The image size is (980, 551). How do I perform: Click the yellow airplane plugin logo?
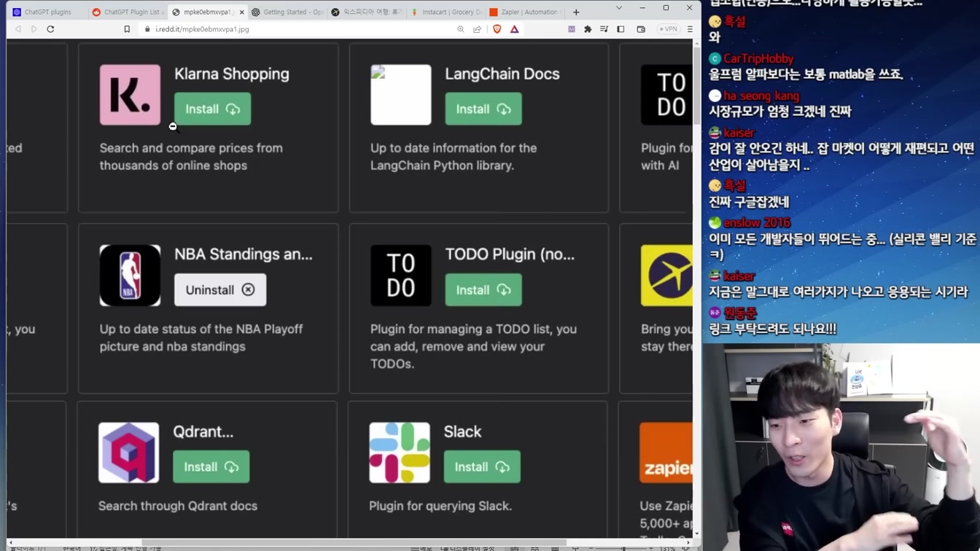click(x=666, y=275)
